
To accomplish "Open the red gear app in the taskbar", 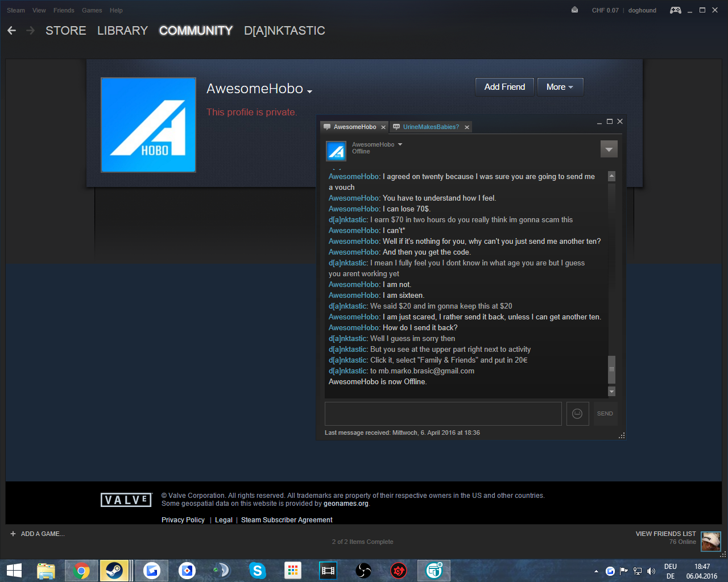I will click(399, 571).
